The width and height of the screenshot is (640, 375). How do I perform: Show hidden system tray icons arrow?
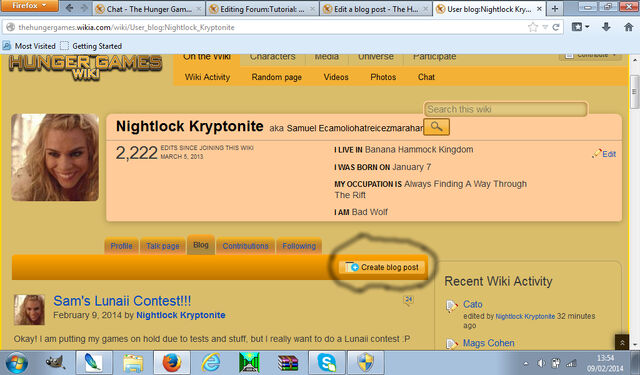526,363
